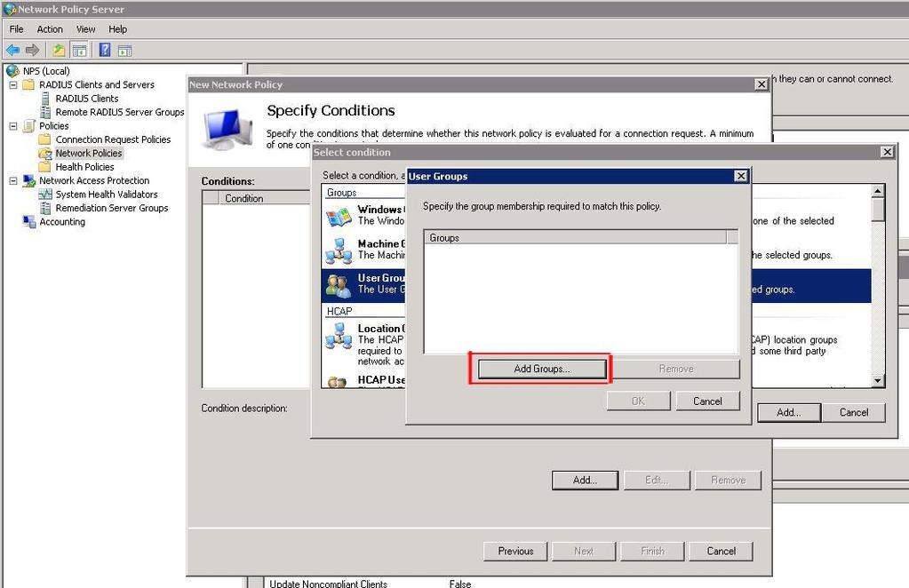
Task: Click Add... under the Conditions list
Action: pyautogui.click(x=585, y=481)
